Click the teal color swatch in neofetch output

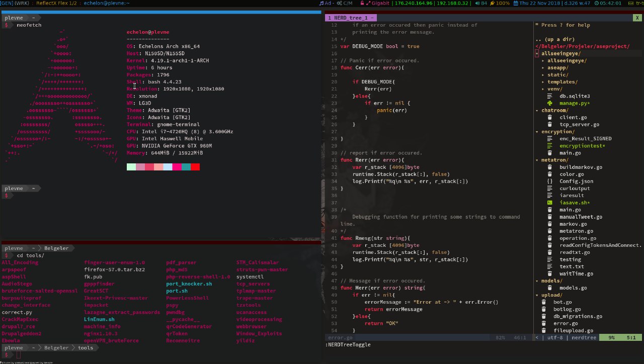coord(186,167)
